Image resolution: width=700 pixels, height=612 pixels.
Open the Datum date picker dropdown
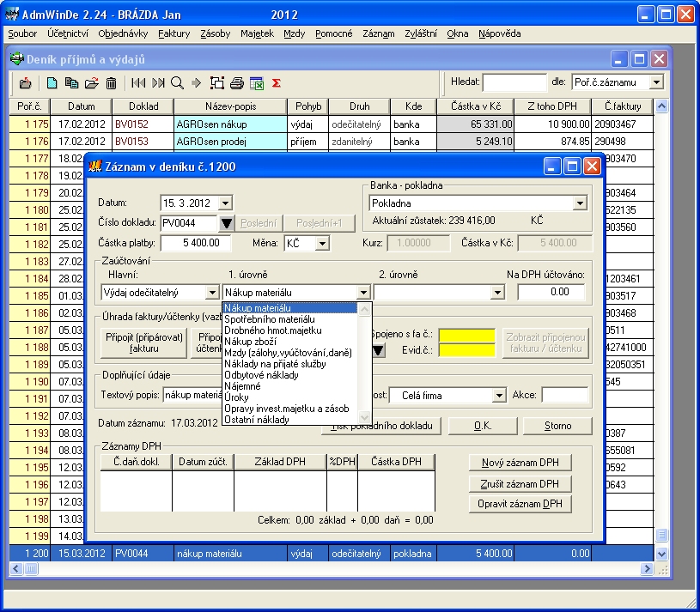coord(225,203)
